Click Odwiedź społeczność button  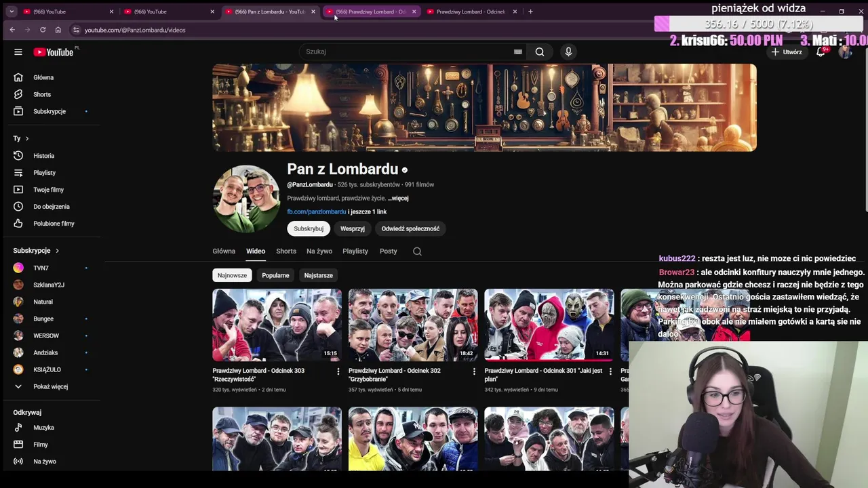(410, 229)
